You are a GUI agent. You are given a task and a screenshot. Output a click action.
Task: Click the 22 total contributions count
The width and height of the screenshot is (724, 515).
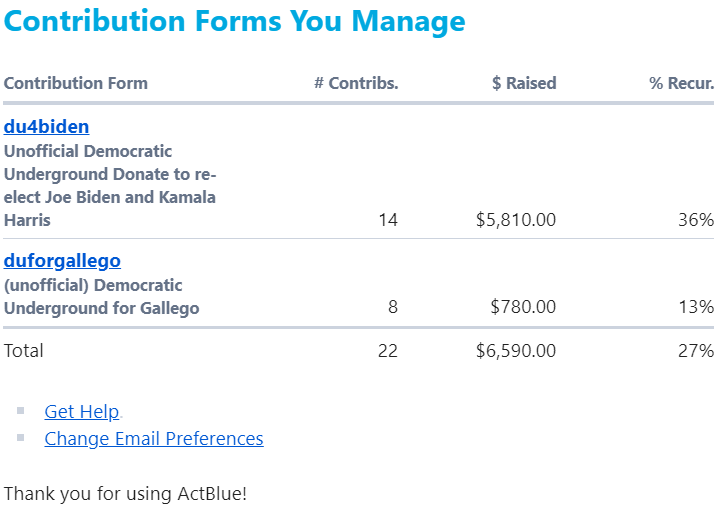point(388,351)
